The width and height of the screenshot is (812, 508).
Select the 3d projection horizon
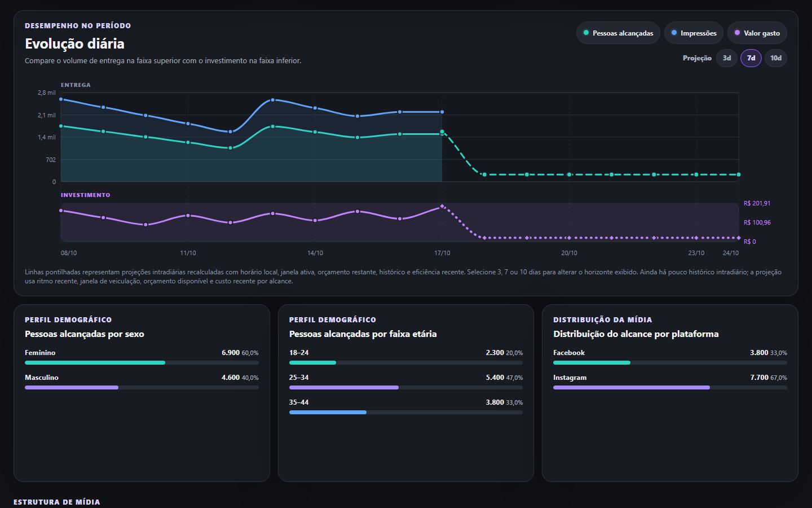click(x=727, y=58)
